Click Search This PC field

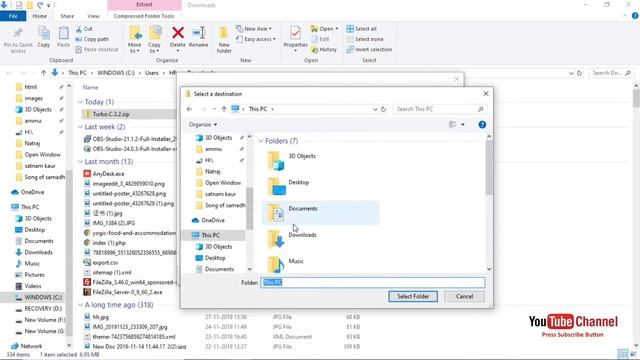[x=440, y=109]
